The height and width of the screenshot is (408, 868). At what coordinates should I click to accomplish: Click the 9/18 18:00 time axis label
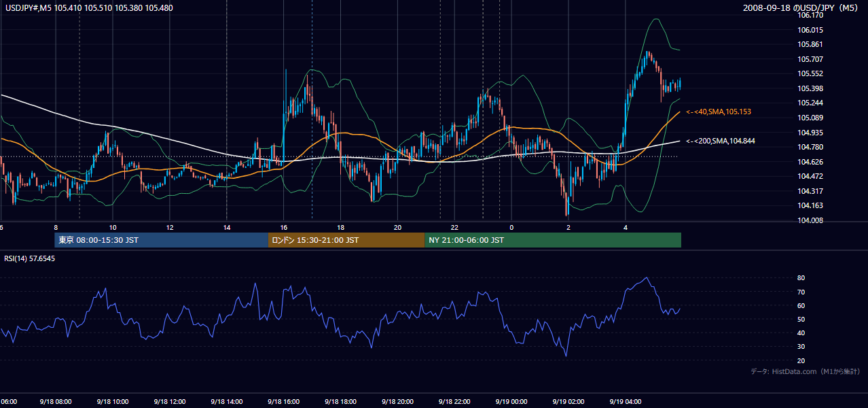341,402
